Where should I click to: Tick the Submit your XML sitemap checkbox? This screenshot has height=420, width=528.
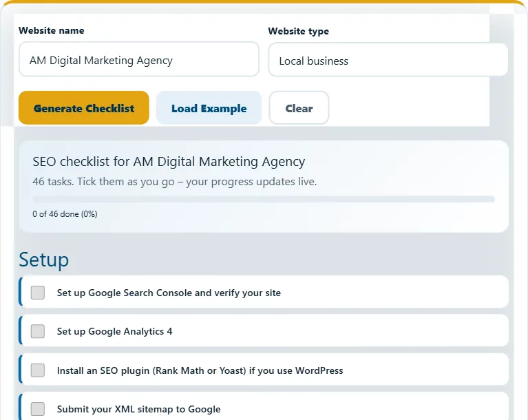[38, 409]
